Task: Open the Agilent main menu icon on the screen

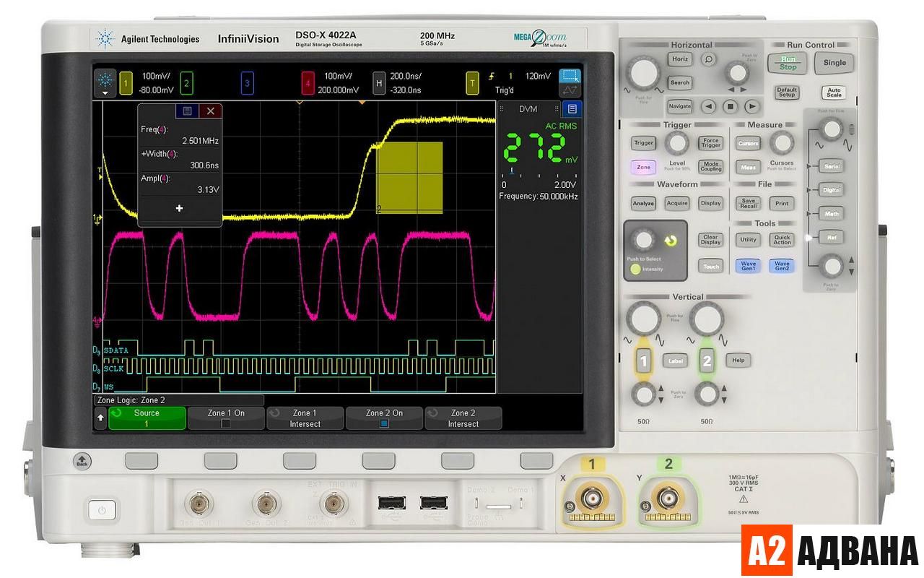Action: [106, 82]
